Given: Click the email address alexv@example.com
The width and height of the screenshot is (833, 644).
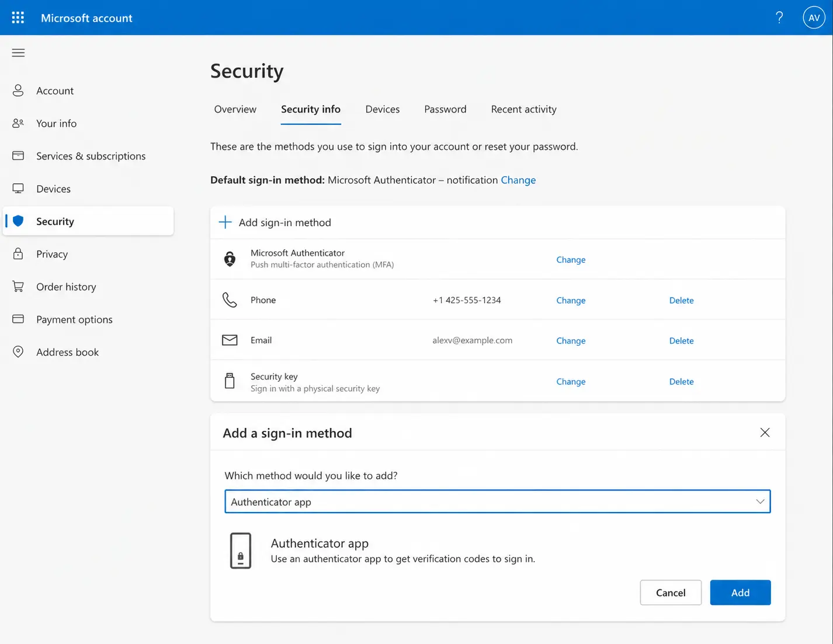Looking at the screenshot, I should (472, 340).
